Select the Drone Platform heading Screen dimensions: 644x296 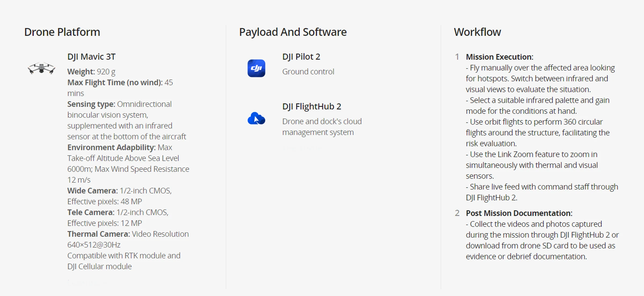coord(62,32)
